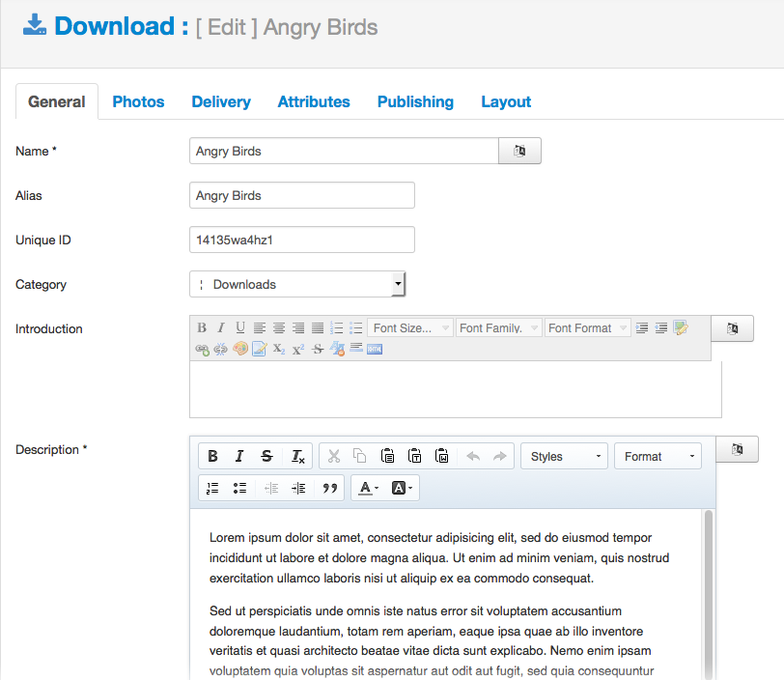Viewport: 784px width, 680px height.
Task: Click the block quote icon in Description toolbar
Action: click(x=329, y=488)
